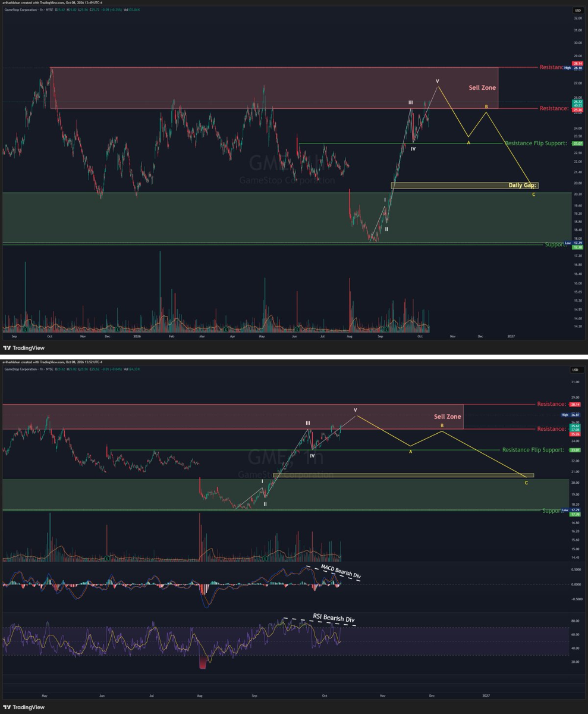Click the '32.00' price-axis label
This screenshot has height=714, width=588.
577,18
